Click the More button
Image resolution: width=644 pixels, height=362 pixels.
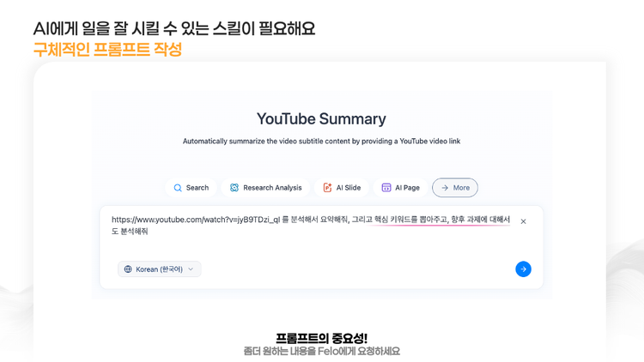pos(455,188)
